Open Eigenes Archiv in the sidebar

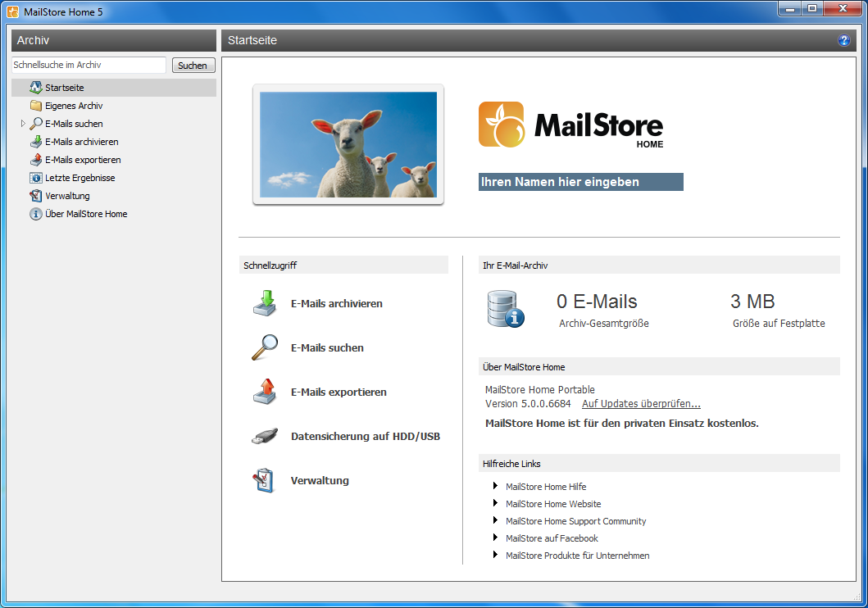(74, 106)
